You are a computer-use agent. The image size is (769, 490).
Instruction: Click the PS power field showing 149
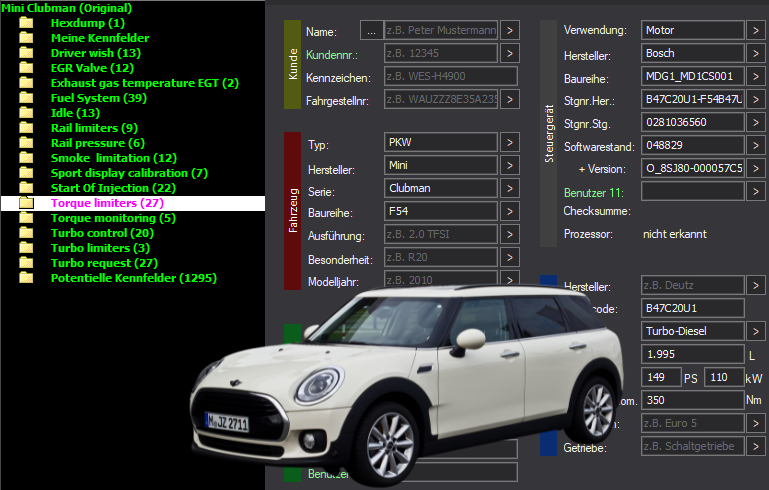pos(661,377)
